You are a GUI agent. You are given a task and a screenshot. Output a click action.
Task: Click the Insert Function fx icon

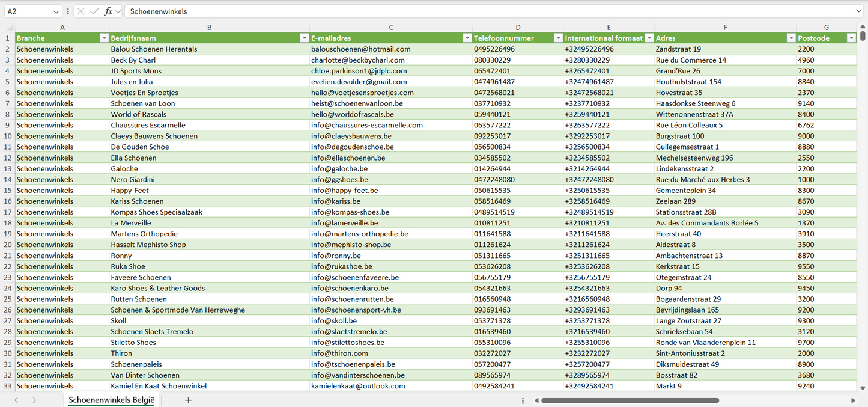tap(108, 11)
